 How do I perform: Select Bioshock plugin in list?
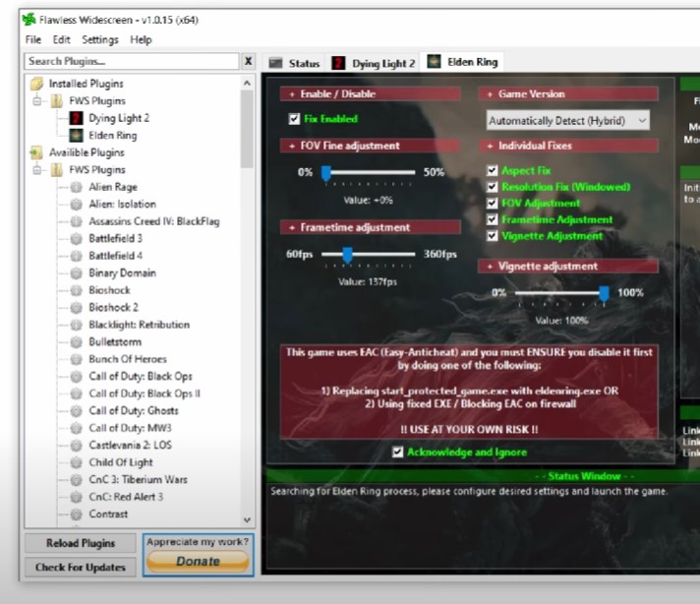[109, 290]
